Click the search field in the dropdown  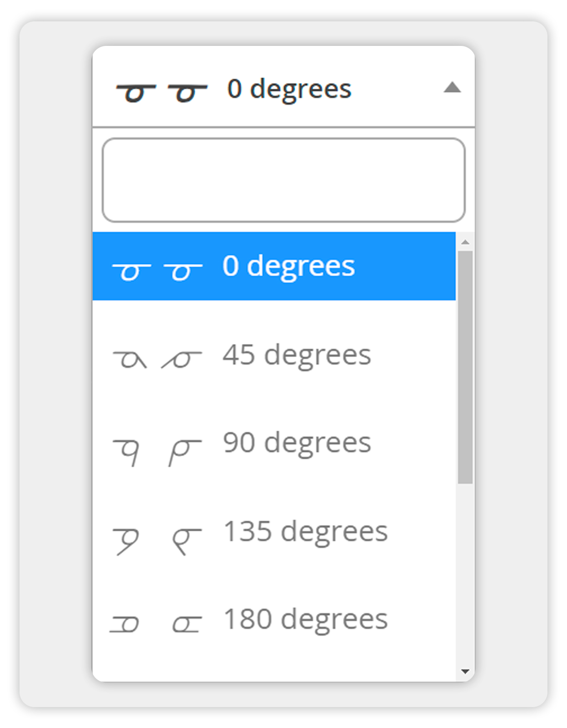[283, 180]
